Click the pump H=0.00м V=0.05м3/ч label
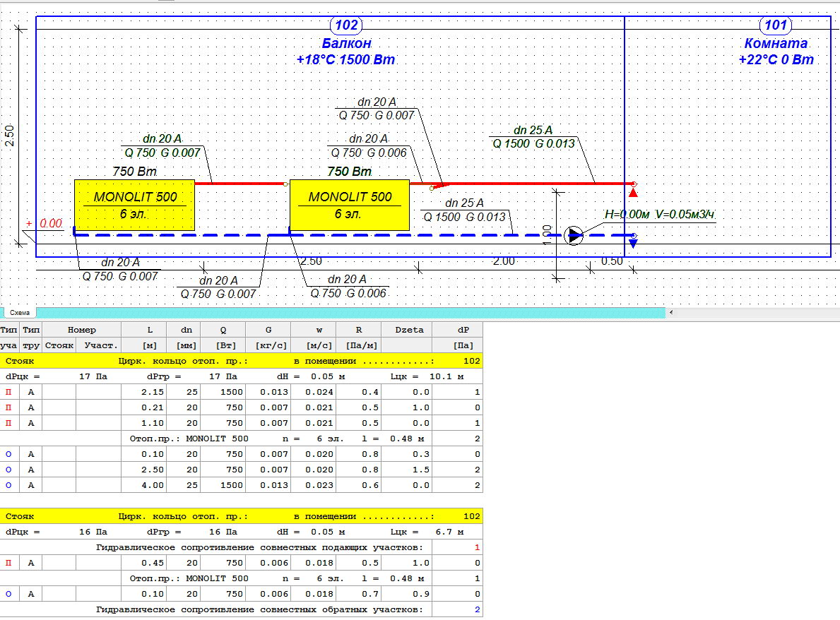The width and height of the screenshot is (840, 620). coord(661,215)
